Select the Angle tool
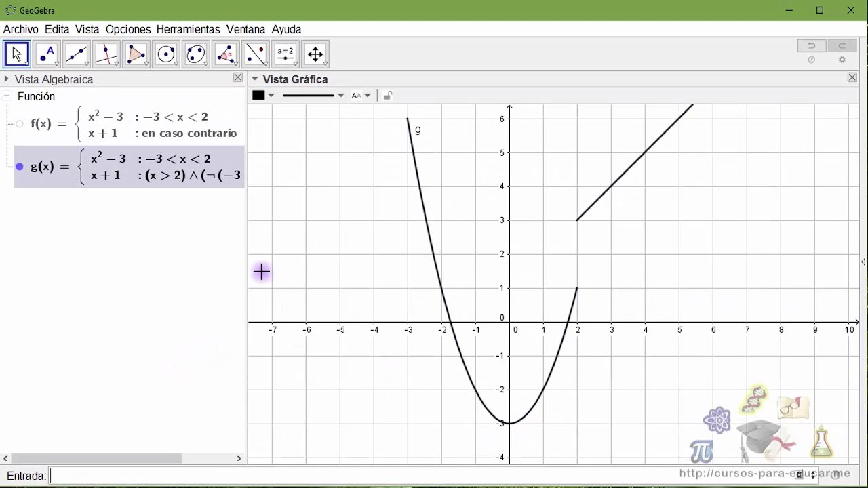The width and height of the screenshot is (868, 488). 226,54
